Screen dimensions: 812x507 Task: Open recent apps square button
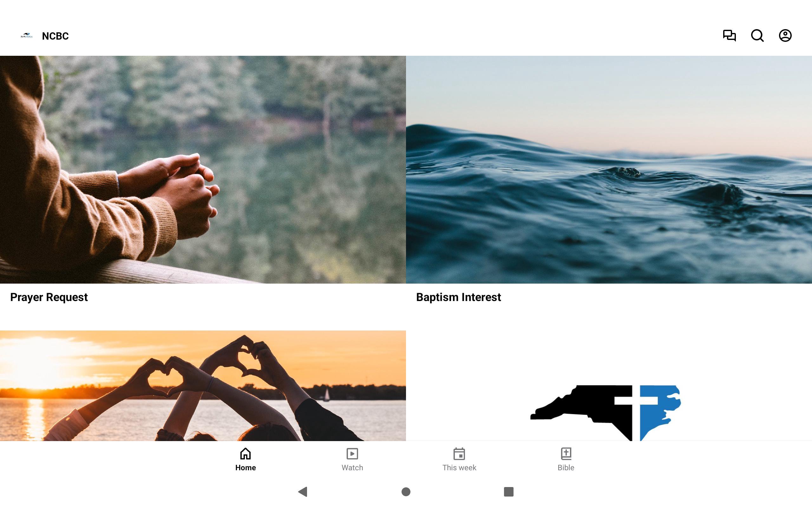(509, 492)
